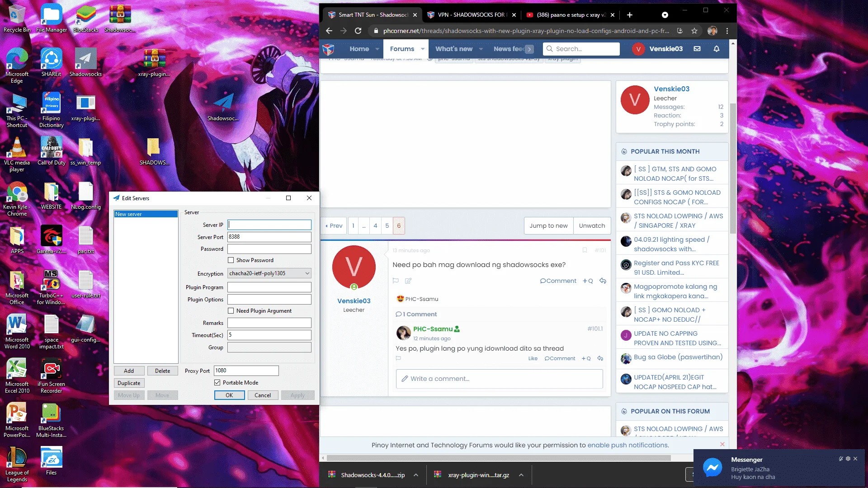This screenshot has width=868, height=488.
Task: Click the Write a comment box
Action: [500, 379]
